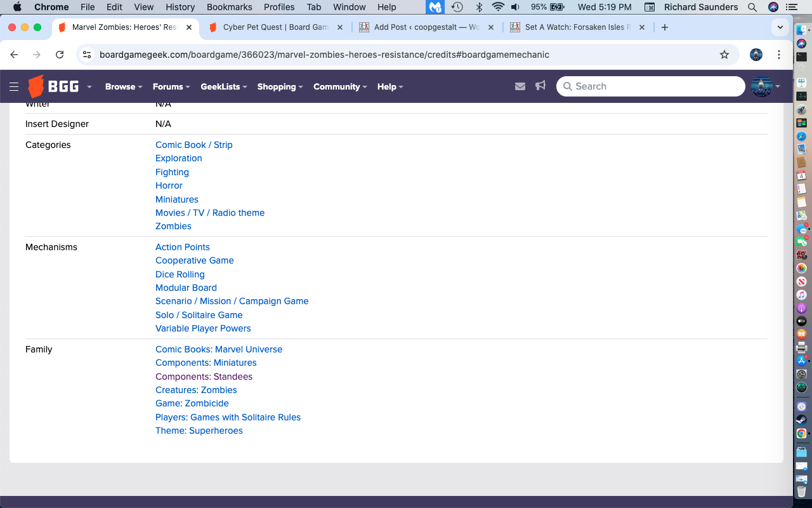
Task: Expand the Forums dropdown
Action: (171, 87)
